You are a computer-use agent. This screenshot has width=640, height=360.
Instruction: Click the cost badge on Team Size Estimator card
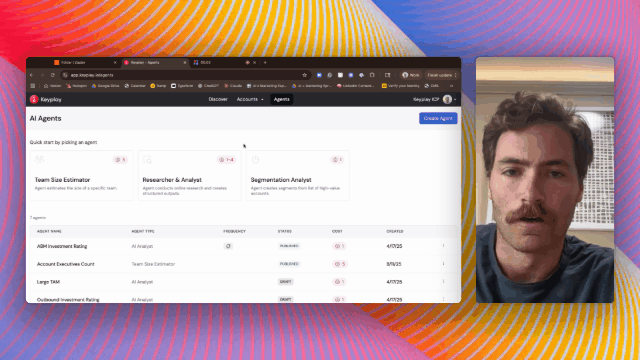[120, 160]
